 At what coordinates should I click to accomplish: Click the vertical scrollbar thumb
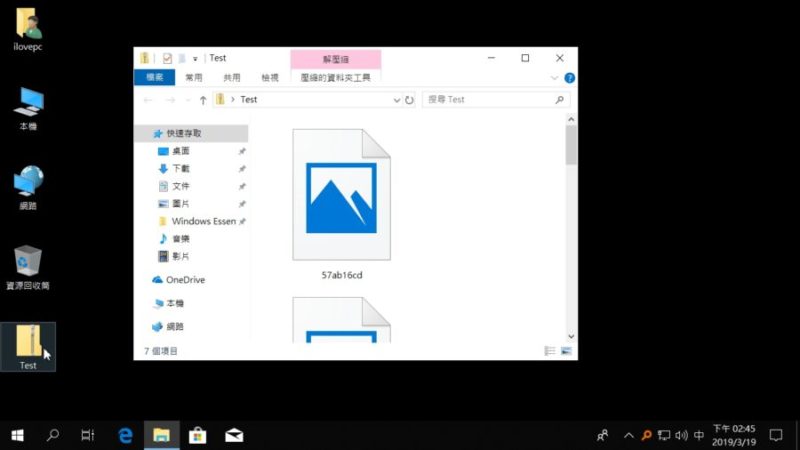click(x=571, y=145)
